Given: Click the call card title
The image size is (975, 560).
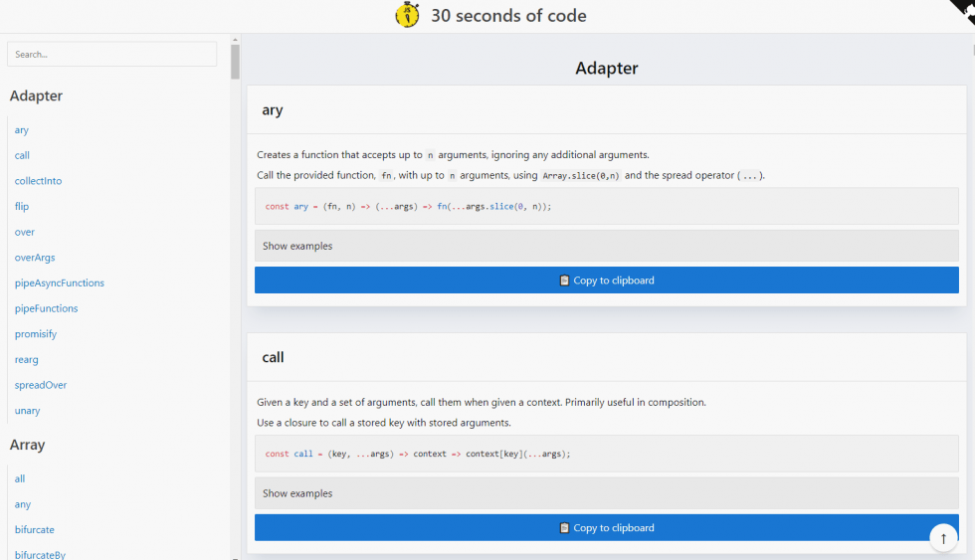Looking at the screenshot, I should [x=273, y=357].
